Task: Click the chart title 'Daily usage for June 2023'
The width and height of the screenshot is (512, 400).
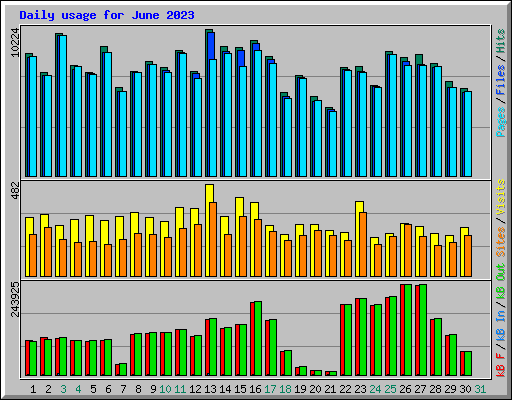Action: 107,15
